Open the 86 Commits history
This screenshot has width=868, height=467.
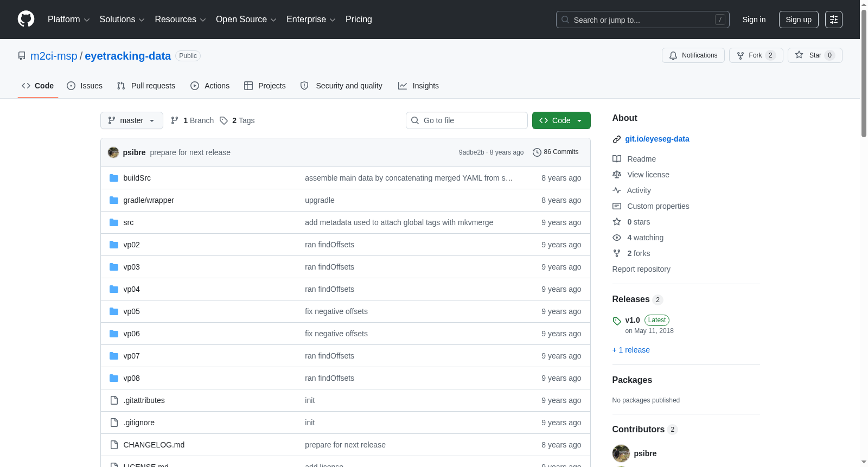[x=556, y=152]
